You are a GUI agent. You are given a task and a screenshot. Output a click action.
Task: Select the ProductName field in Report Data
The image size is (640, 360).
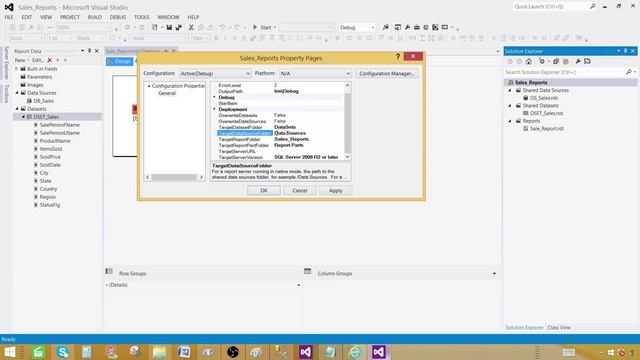[55, 141]
